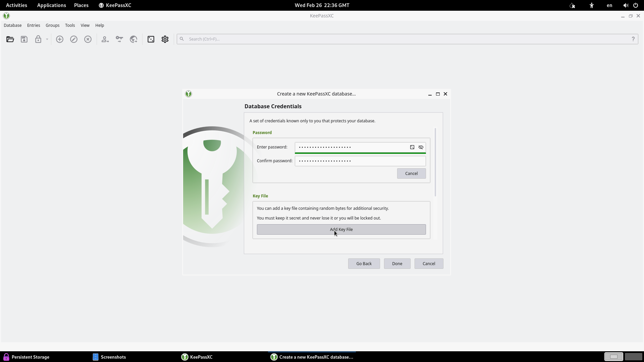Viewport: 644px width, 362px height.
Task: Click the Edit Entry pencil icon
Action: tap(74, 39)
